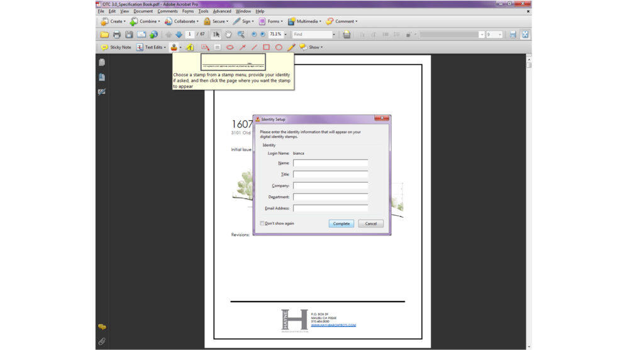Activate the Select tool cursor icon
644x350 pixels.
(x=216, y=35)
